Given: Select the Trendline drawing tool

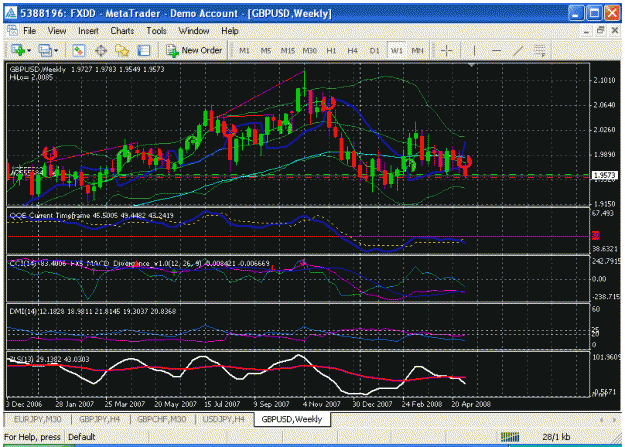Looking at the screenshot, I should (x=518, y=51).
